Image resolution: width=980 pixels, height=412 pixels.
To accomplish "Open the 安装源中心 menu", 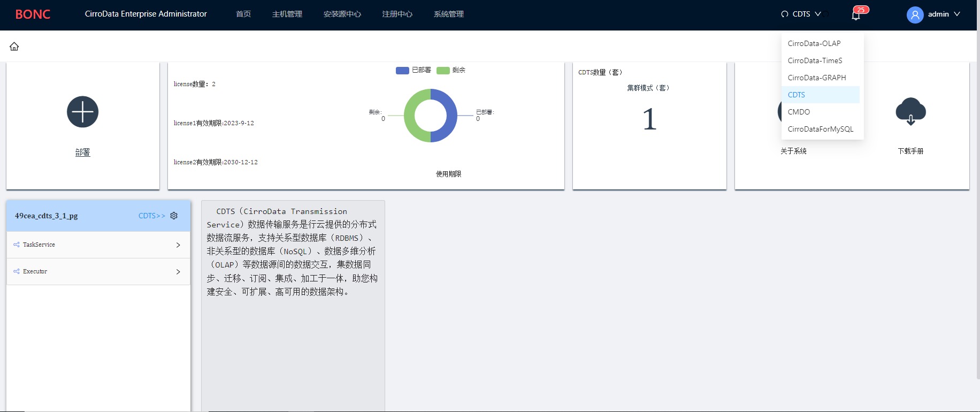I will [x=342, y=14].
